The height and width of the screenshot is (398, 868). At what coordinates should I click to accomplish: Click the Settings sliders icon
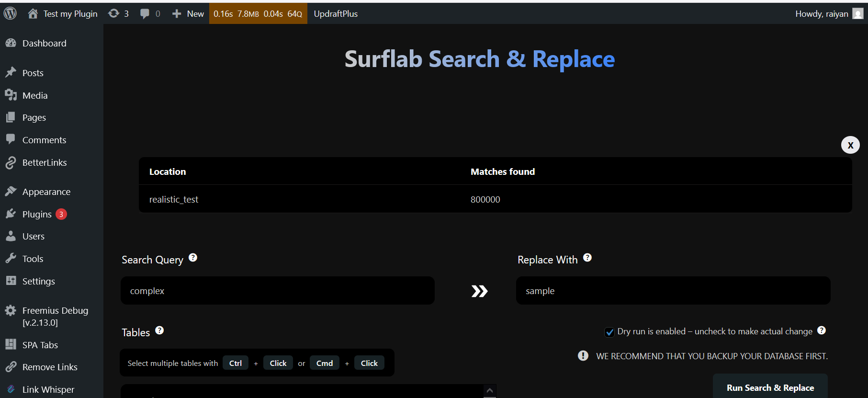point(11,281)
